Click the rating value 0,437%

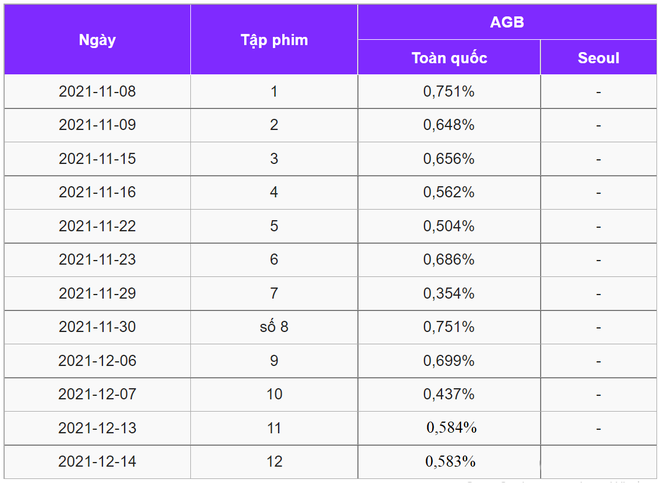click(x=449, y=394)
